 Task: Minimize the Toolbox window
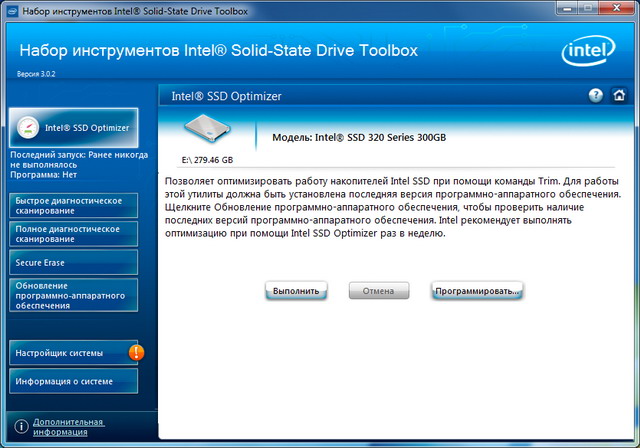pyautogui.click(x=567, y=8)
